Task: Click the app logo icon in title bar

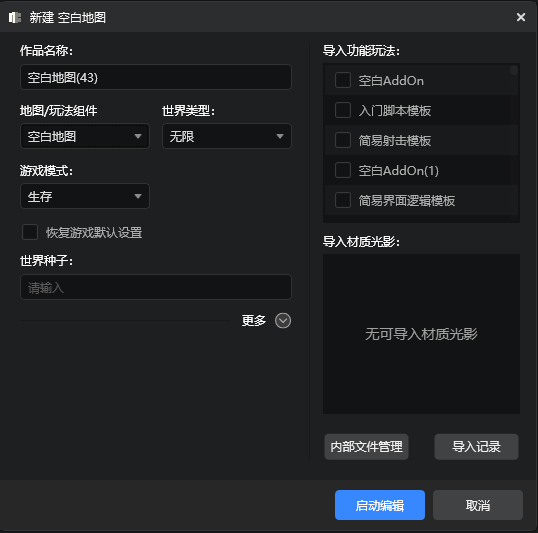Action: 15,18
